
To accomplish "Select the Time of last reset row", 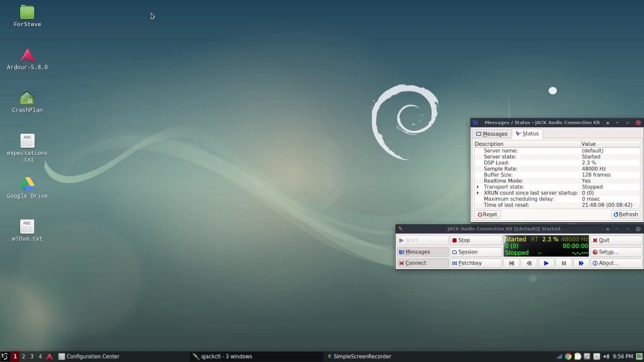I will tap(557, 205).
